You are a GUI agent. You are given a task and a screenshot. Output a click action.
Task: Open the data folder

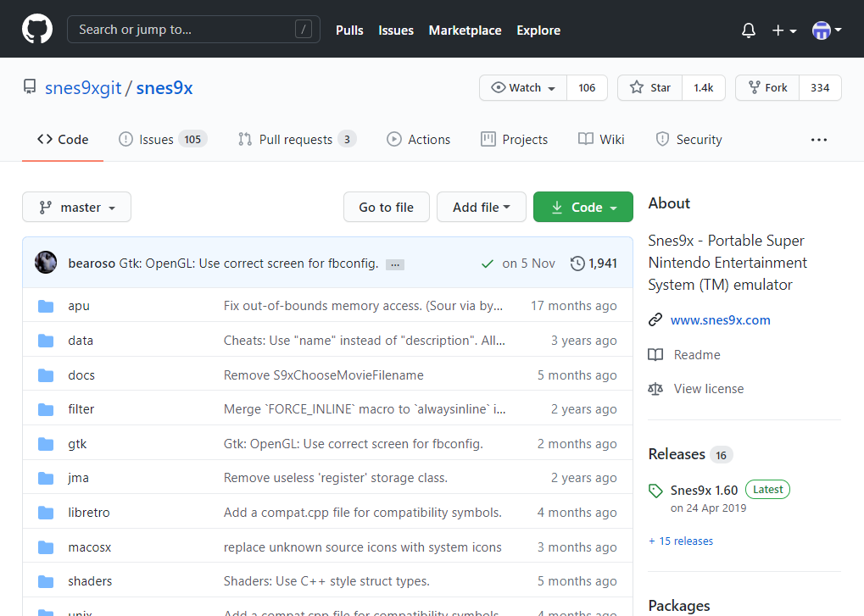81,341
